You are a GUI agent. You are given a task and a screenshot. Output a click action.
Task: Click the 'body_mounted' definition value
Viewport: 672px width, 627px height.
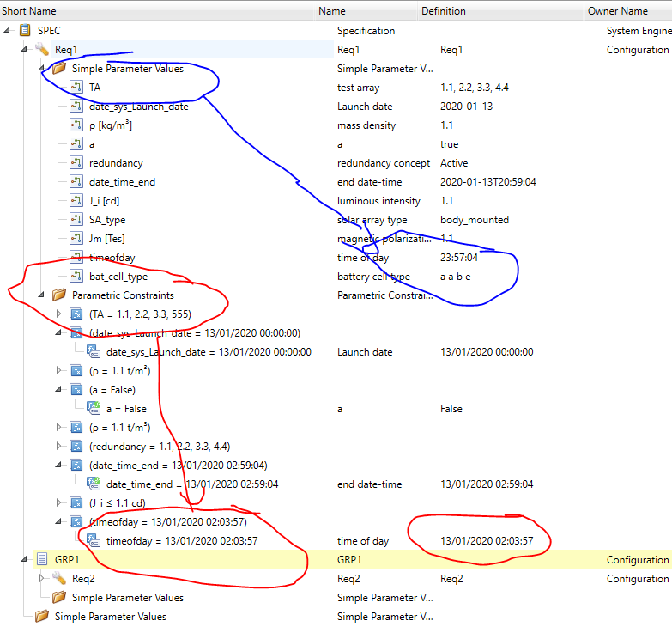click(475, 220)
